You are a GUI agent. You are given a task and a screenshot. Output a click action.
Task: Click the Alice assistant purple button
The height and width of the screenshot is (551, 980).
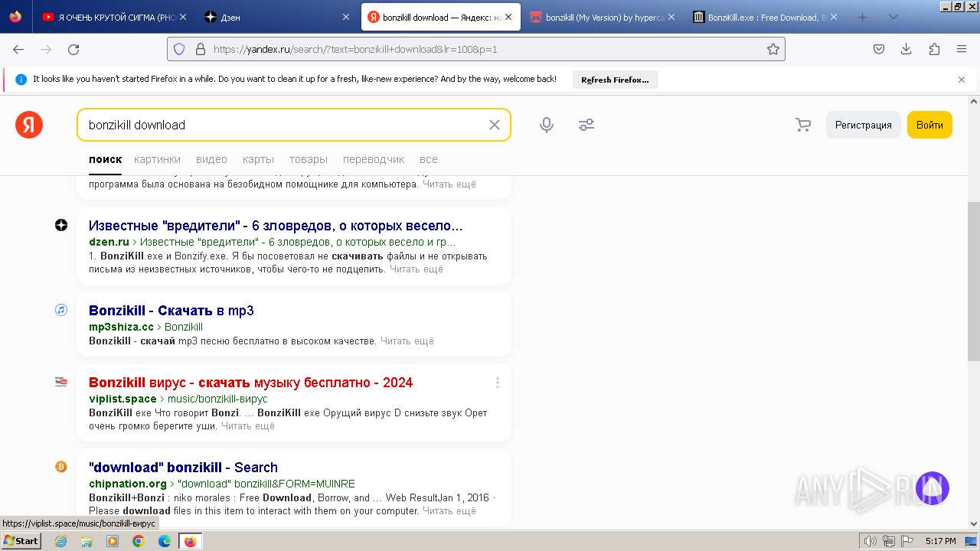click(x=933, y=488)
